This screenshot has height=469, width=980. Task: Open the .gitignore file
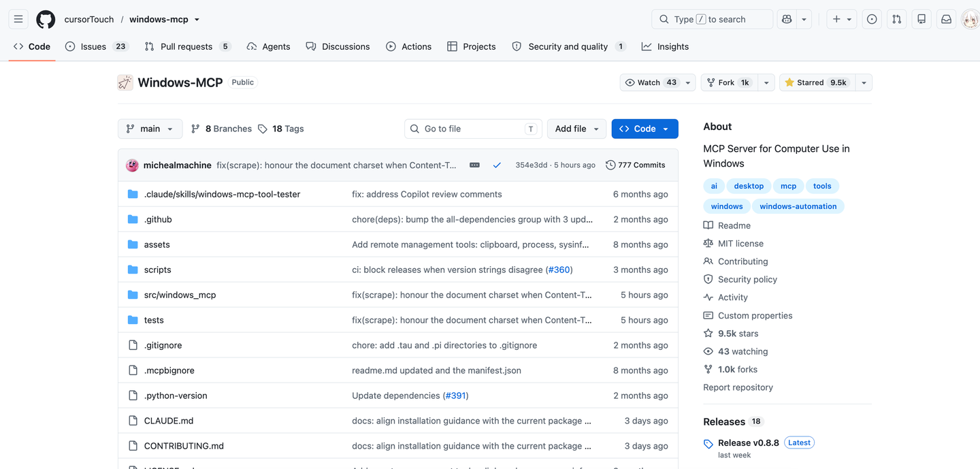[x=163, y=345]
